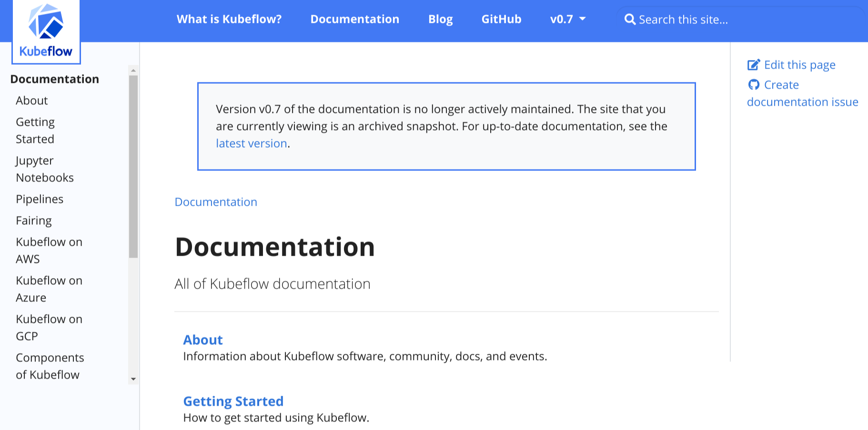Open the Documentation navbar entry
Image resolution: width=868 pixels, height=430 pixels.
click(354, 19)
